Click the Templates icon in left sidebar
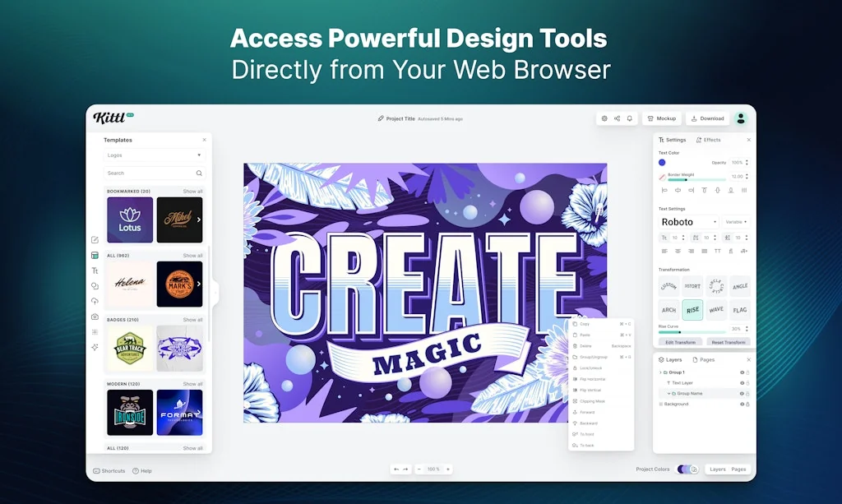Image resolution: width=842 pixels, height=504 pixels. [x=95, y=255]
